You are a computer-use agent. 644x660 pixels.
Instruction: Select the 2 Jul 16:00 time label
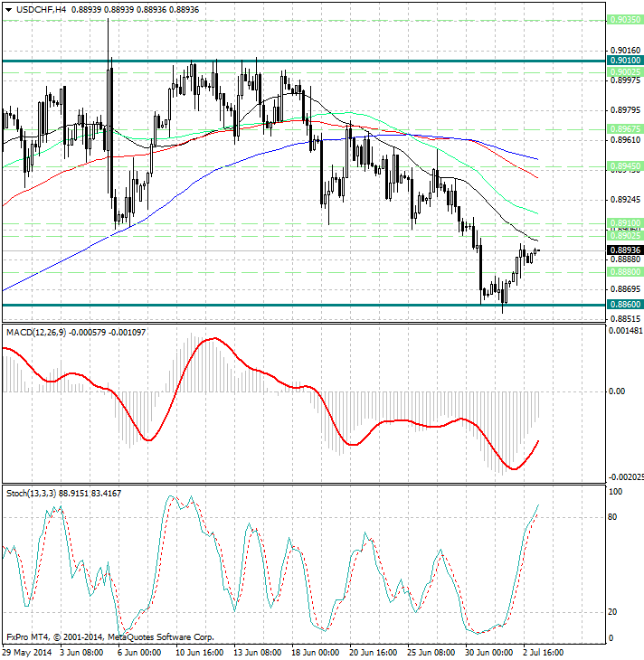[544, 653]
